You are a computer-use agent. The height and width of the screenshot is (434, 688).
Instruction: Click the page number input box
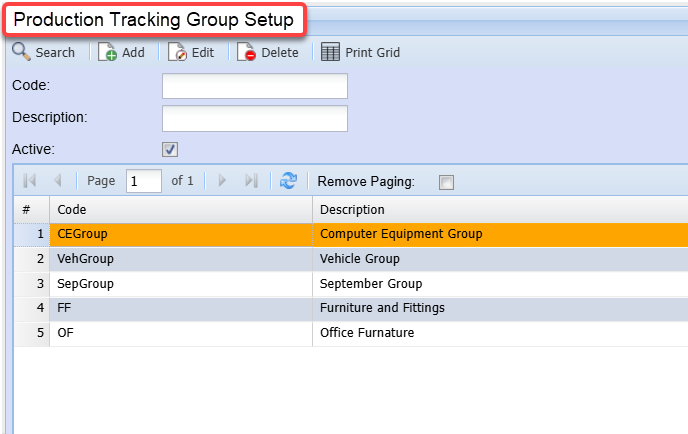[144, 181]
